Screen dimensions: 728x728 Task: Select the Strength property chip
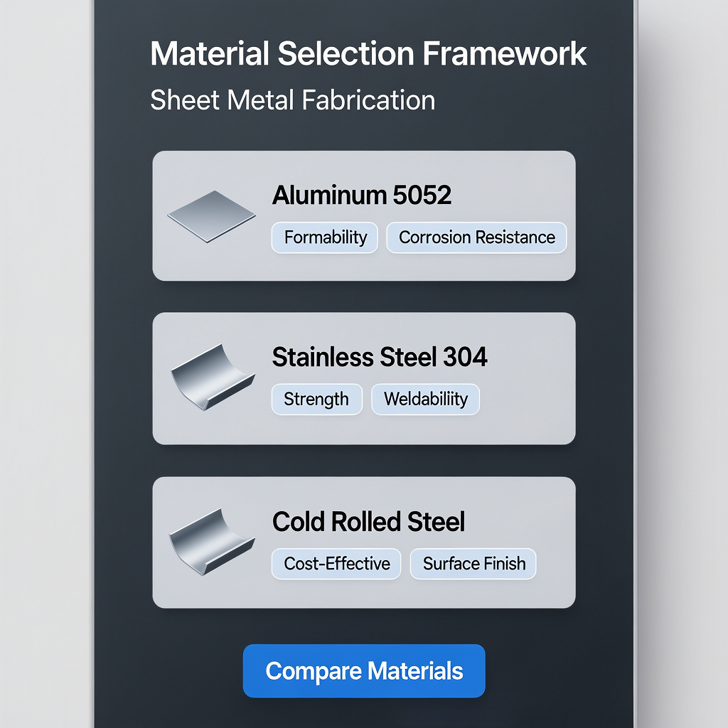(x=316, y=400)
